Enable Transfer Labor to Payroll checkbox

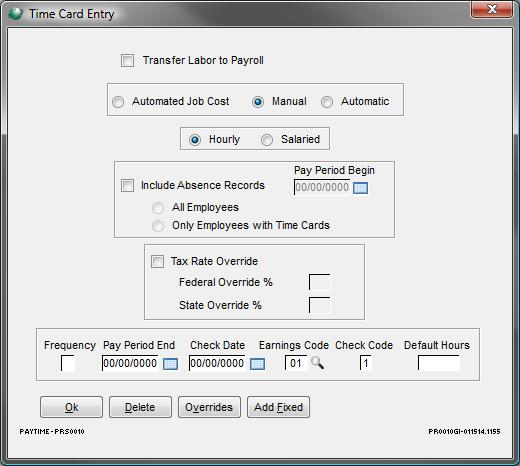coord(127,61)
